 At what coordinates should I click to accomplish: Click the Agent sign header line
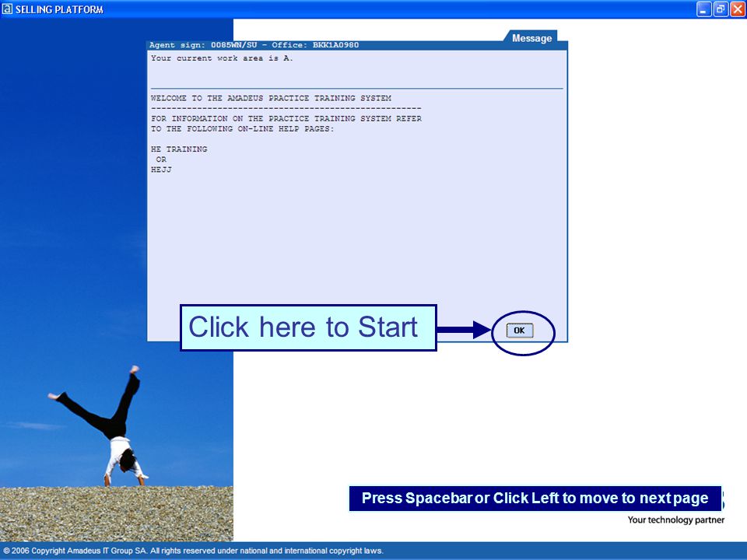click(254, 45)
